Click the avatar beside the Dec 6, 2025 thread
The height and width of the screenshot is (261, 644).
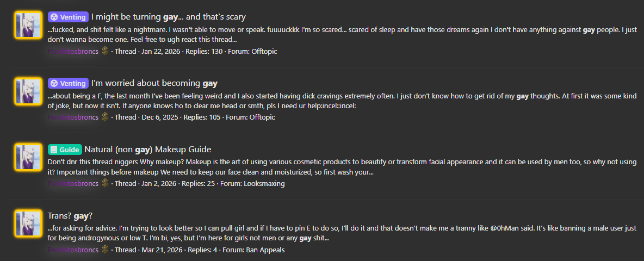28,91
